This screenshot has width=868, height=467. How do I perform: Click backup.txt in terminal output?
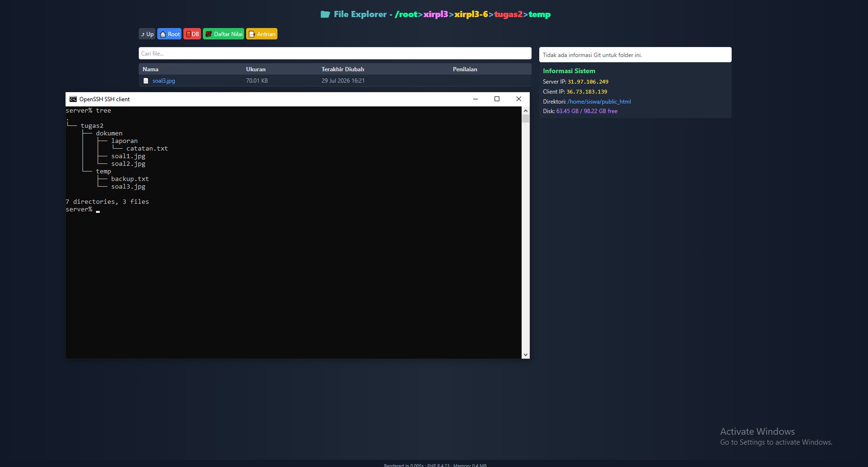pos(130,179)
